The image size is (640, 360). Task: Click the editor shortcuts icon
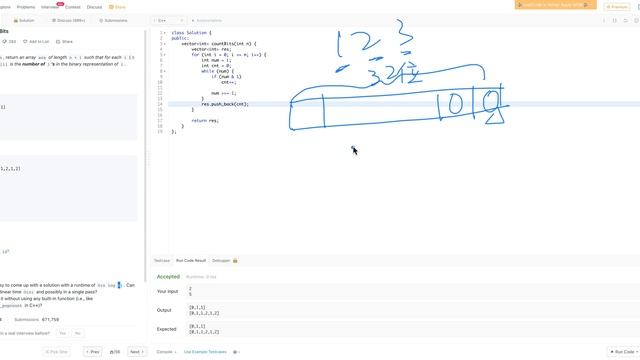(x=615, y=20)
